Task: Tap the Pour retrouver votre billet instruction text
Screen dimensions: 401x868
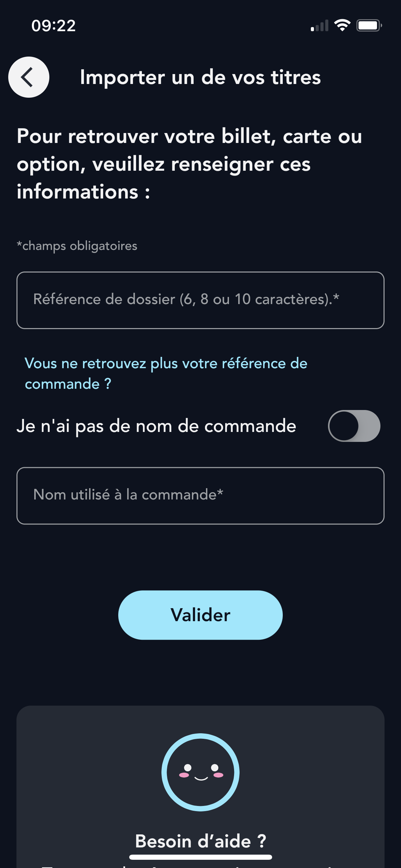Action: [x=190, y=164]
